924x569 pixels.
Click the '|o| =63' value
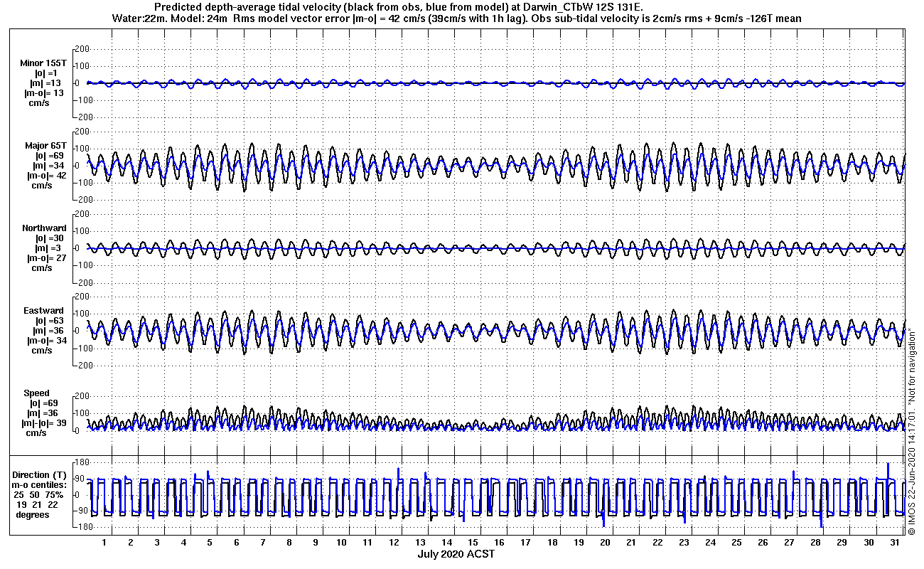point(49,321)
